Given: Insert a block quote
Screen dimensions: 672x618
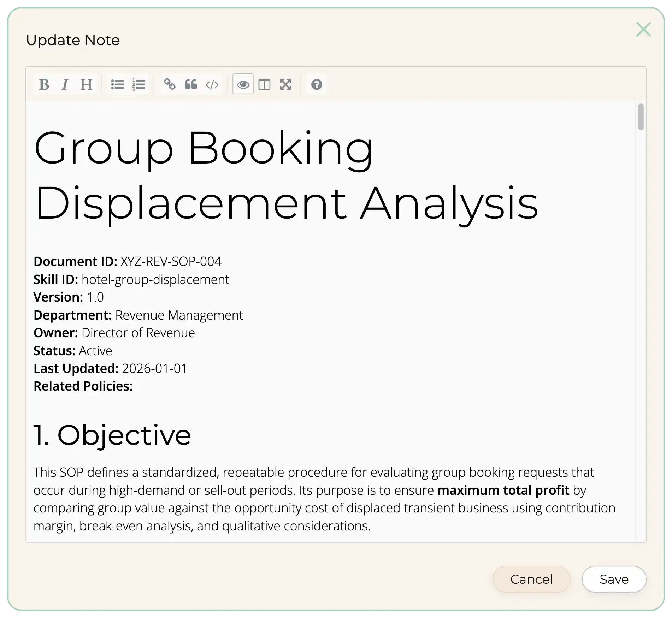Looking at the screenshot, I should coord(191,84).
